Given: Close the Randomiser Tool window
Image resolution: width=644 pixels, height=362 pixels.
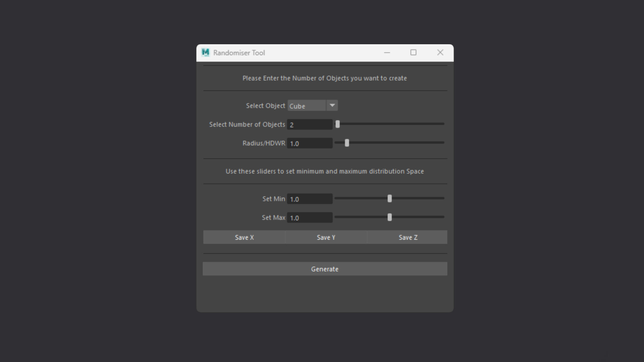Looking at the screenshot, I should (440, 53).
